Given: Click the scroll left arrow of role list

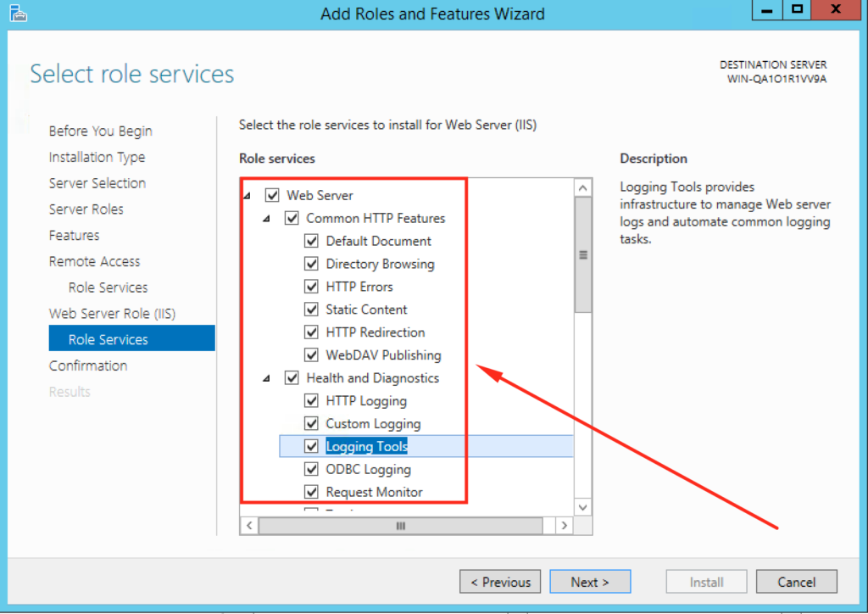Looking at the screenshot, I should pos(249,526).
